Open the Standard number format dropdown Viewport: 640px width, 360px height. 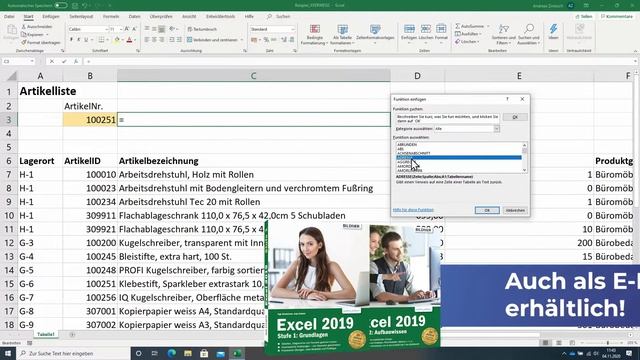(x=293, y=29)
